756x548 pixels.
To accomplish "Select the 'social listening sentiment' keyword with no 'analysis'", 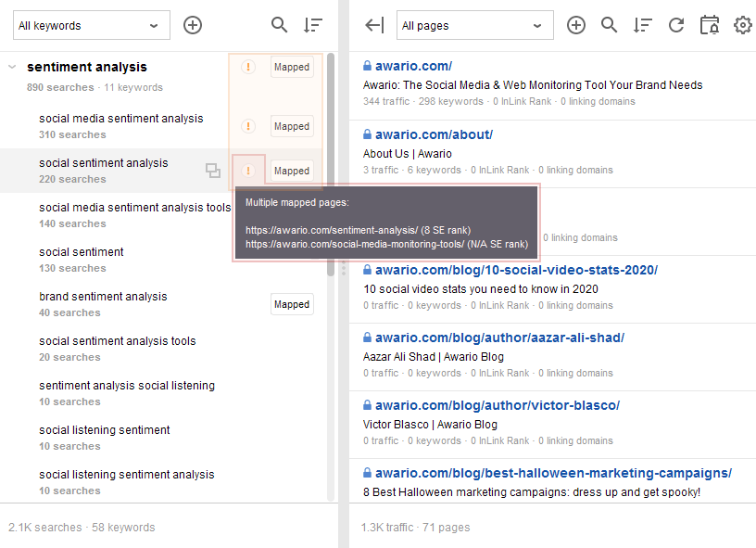I will tap(104, 430).
